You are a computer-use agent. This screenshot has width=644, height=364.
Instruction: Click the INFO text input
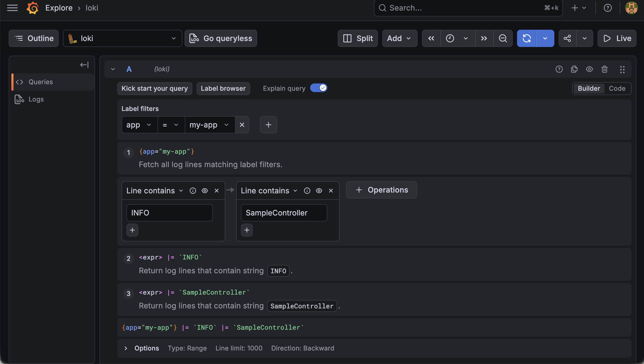169,213
